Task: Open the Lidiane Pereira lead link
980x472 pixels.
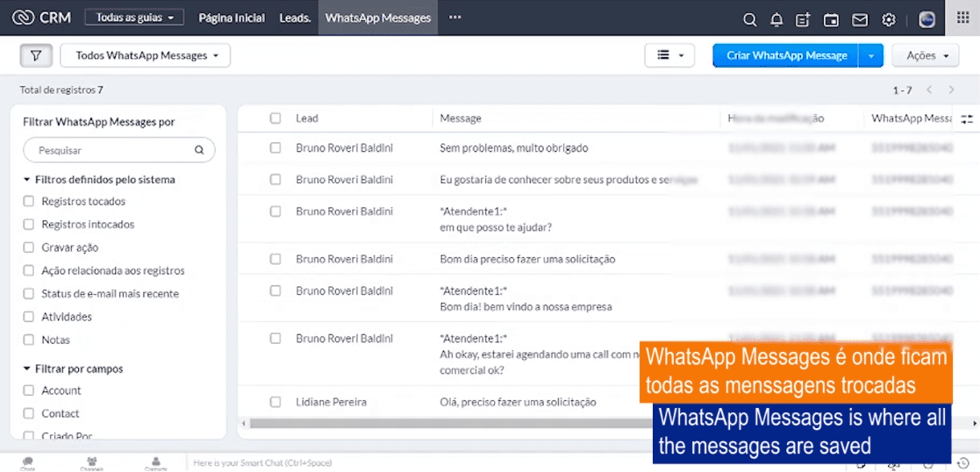Action: (331, 402)
